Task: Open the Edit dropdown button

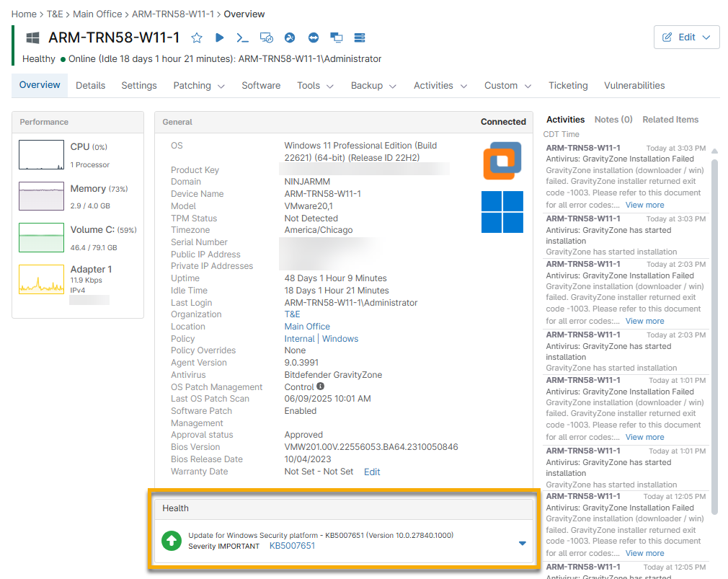Action: point(686,37)
